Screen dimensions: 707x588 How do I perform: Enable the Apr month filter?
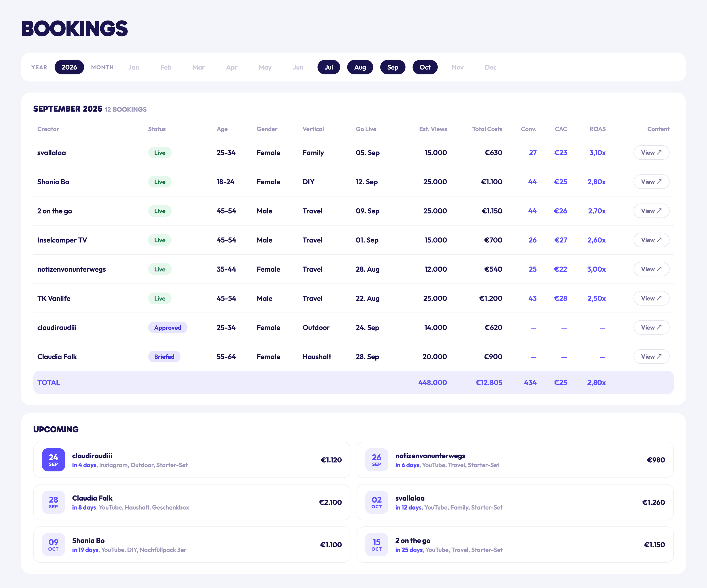click(232, 67)
